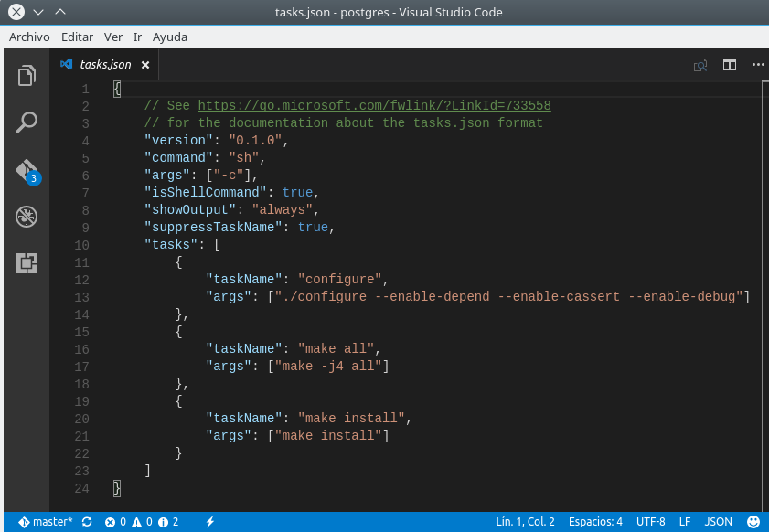
Task: Click the open changes icon in the editor toolbar
Action: pos(700,65)
